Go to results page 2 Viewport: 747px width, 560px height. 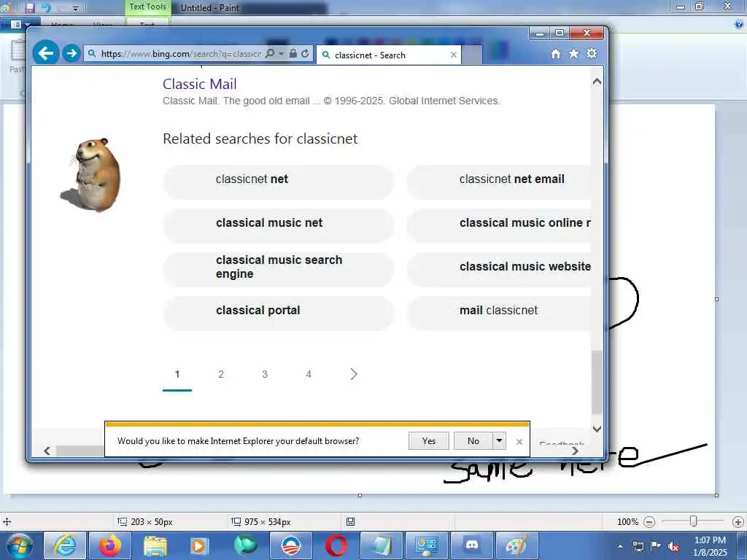pos(221,374)
